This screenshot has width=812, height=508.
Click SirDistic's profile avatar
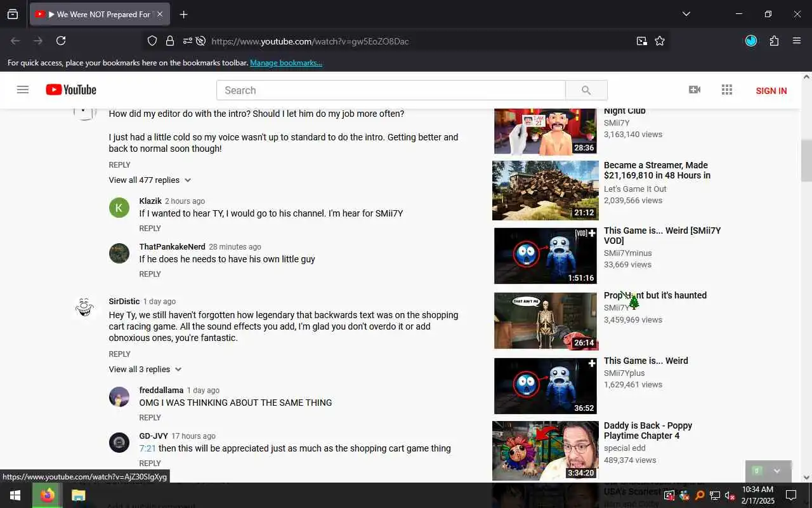pyautogui.click(x=84, y=308)
